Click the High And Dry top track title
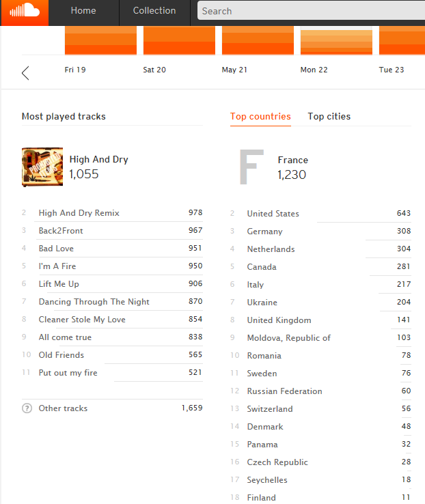This screenshot has height=504, width=425. point(98,160)
